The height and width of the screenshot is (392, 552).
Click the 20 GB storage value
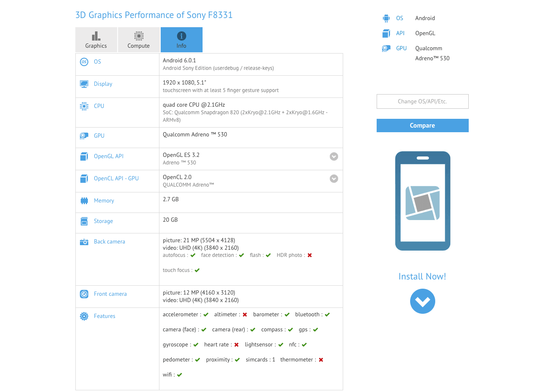(x=170, y=220)
